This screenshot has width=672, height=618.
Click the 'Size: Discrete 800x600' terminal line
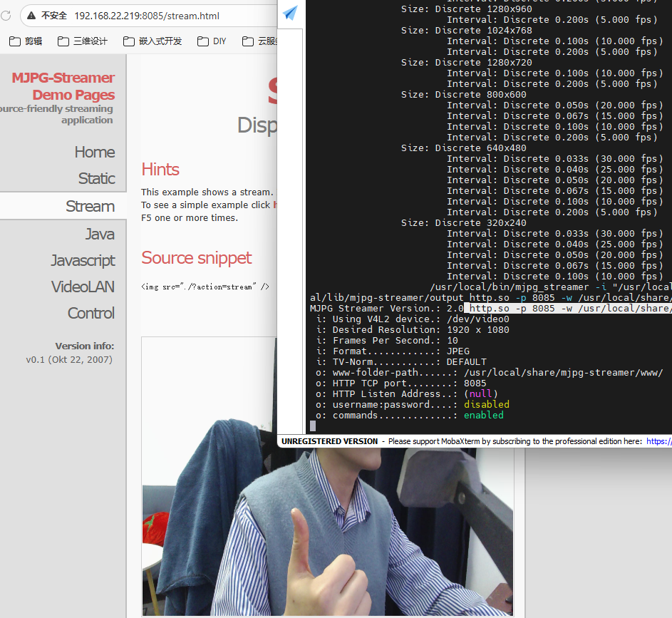tap(464, 95)
